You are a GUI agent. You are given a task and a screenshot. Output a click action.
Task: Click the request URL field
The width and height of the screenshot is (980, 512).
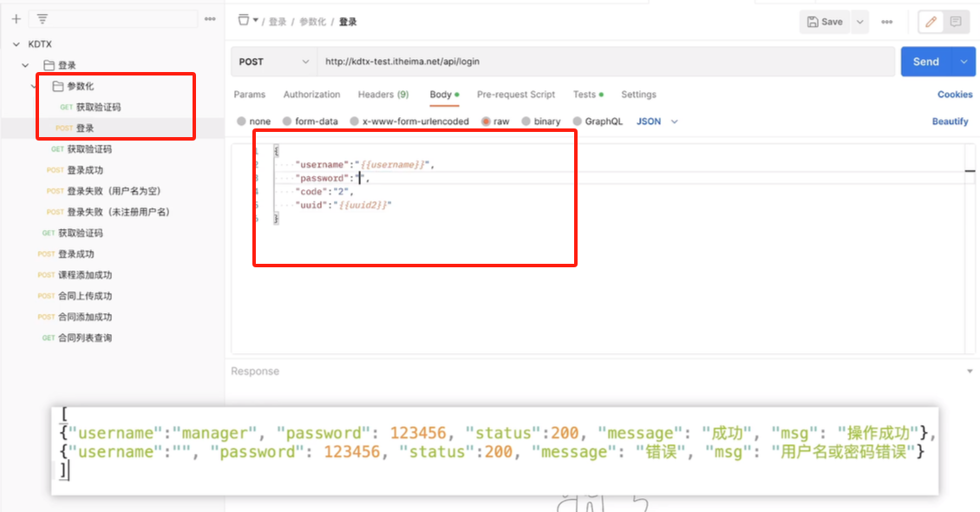606,62
